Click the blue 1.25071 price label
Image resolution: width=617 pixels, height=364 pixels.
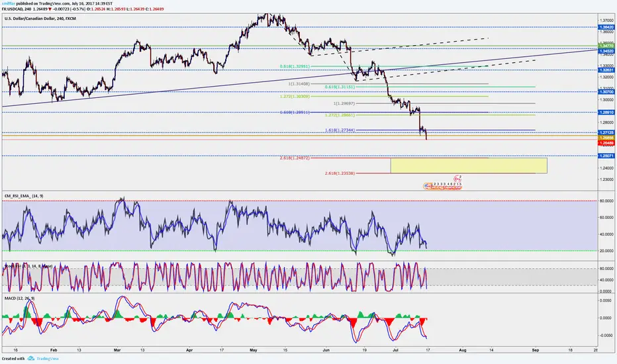point(606,156)
